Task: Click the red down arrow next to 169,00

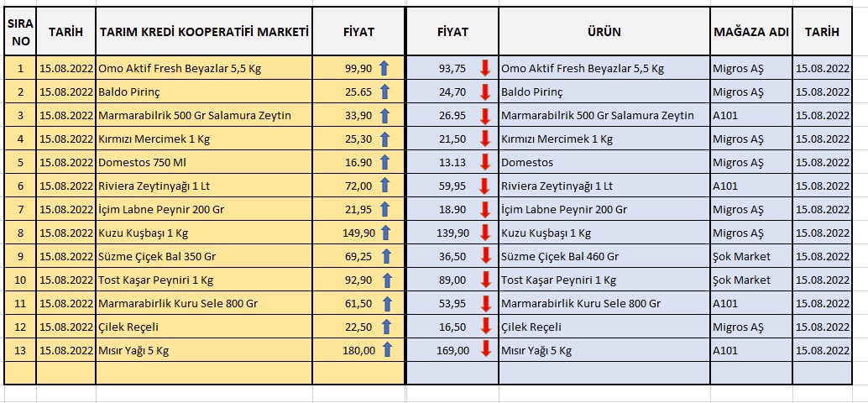Action: click(x=484, y=350)
